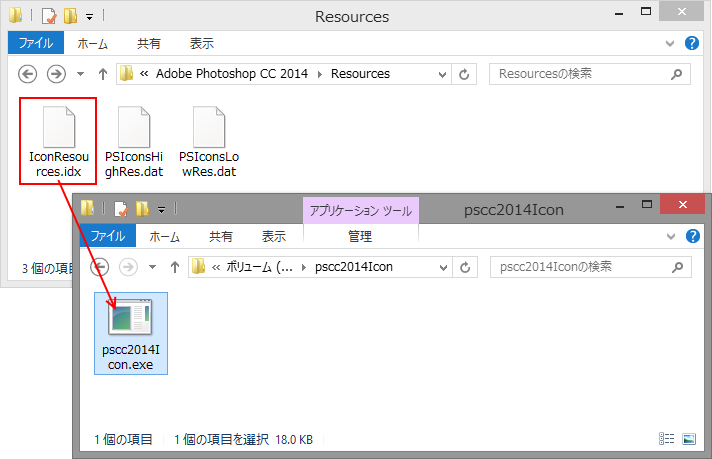Open the address bar history dropdown in Resources
The width and height of the screenshot is (712, 459).
(444, 74)
